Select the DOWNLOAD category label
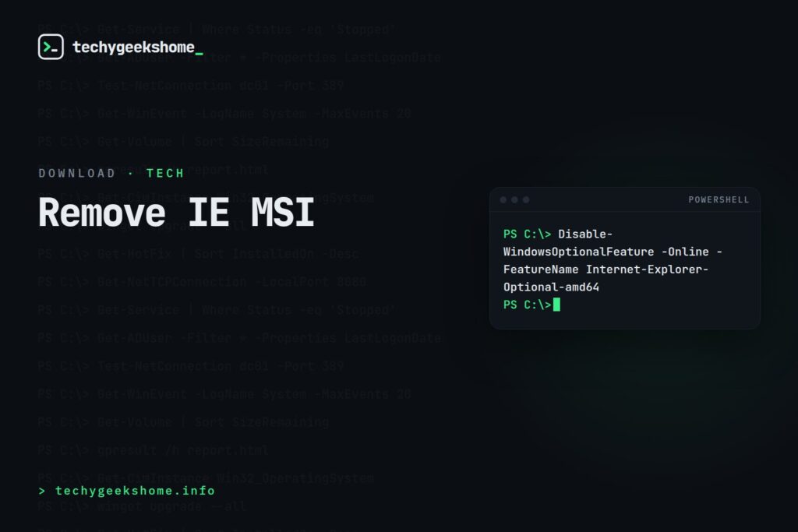The height and width of the screenshot is (532, 798). [77, 173]
